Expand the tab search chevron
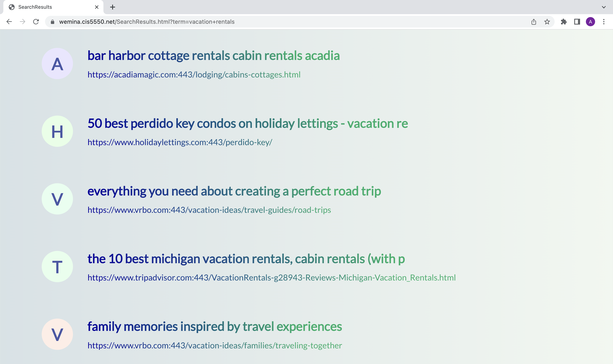 click(604, 7)
